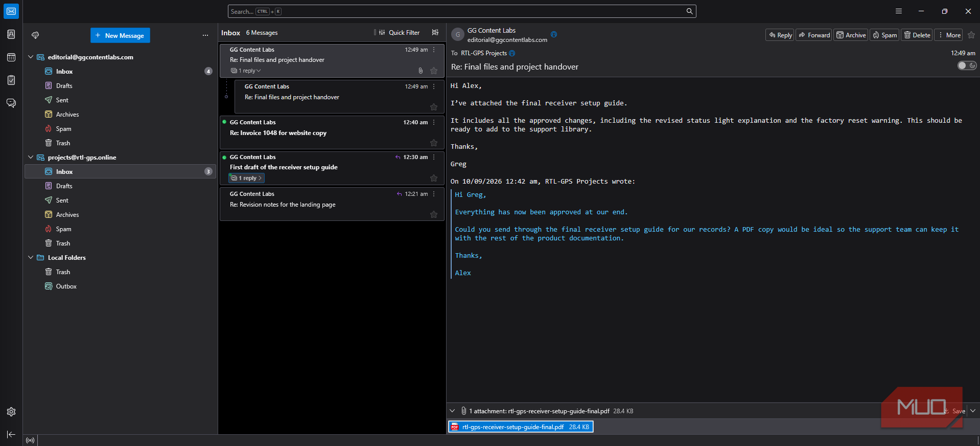Click the global search field
Screen dimensions: 980x446
coord(462,11)
